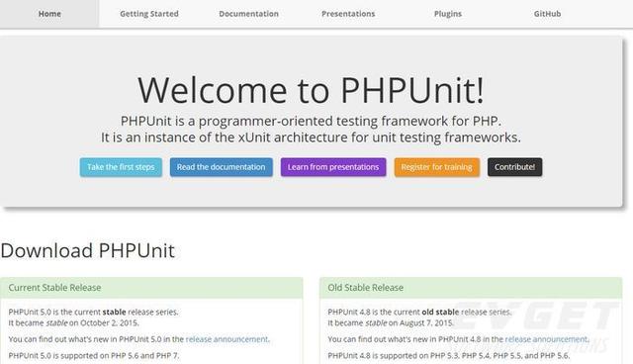Go to the Getting Started tab

pyautogui.click(x=149, y=14)
